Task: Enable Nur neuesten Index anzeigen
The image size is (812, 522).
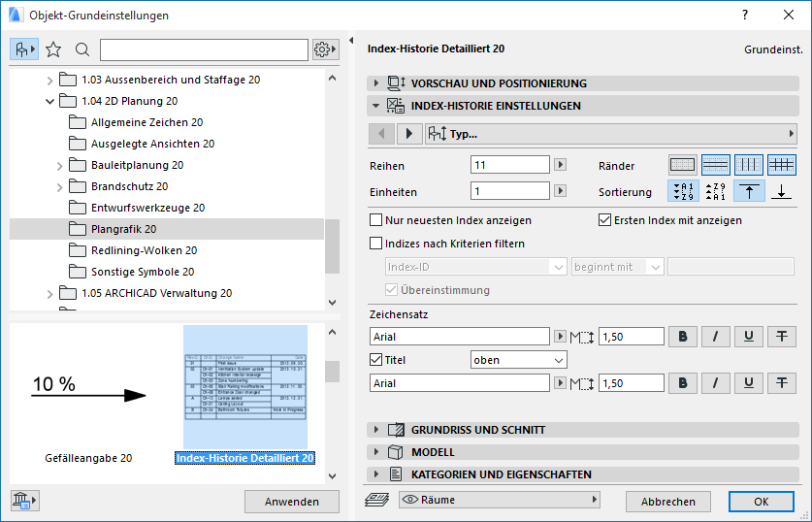Action: coord(376,220)
